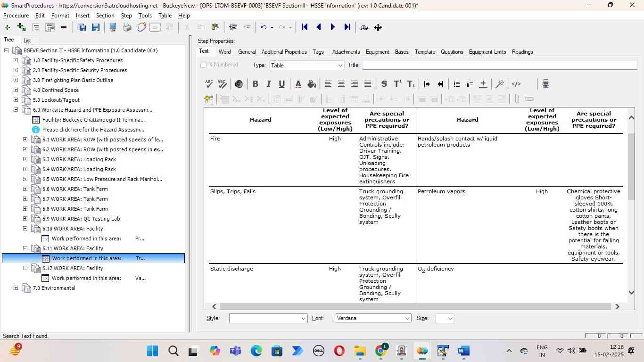Open the Procedure menu
Screen dimensions: 644x362
[x=16, y=16]
